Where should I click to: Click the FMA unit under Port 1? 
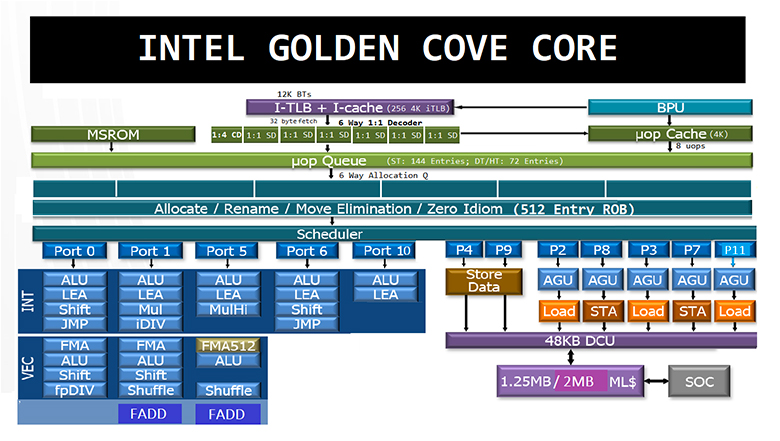pyautogui.click(x=151, y=346)
